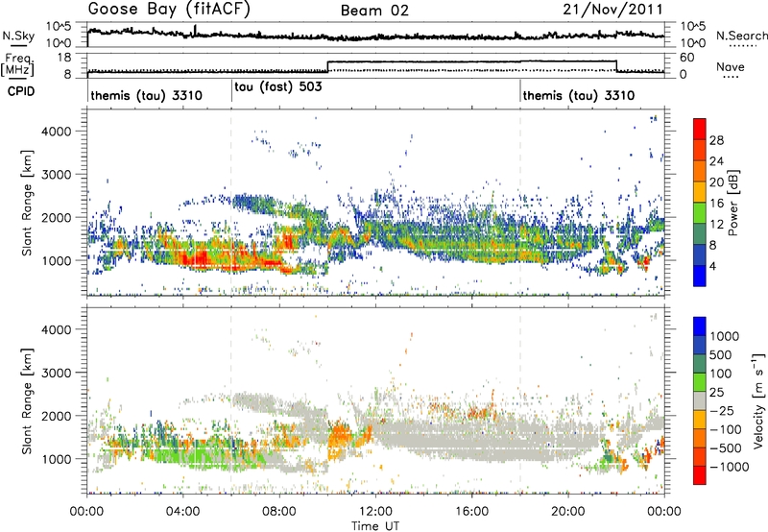Click the '04:00' time axis label
The height and width of the screenshot is (532, 768).
click(x=183, y=512)
